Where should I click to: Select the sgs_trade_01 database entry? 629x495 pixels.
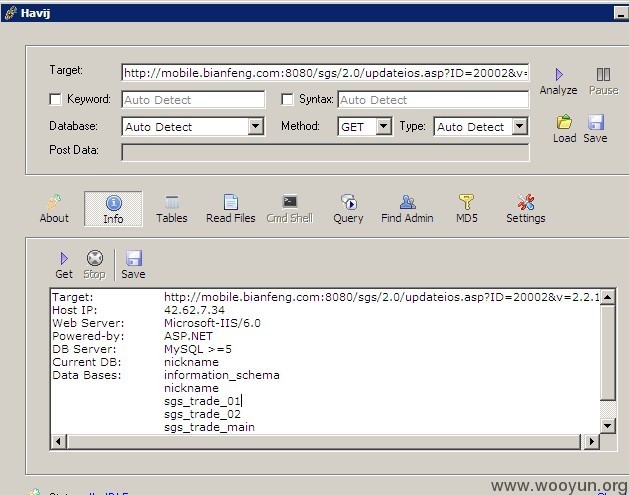coord(202,401)
